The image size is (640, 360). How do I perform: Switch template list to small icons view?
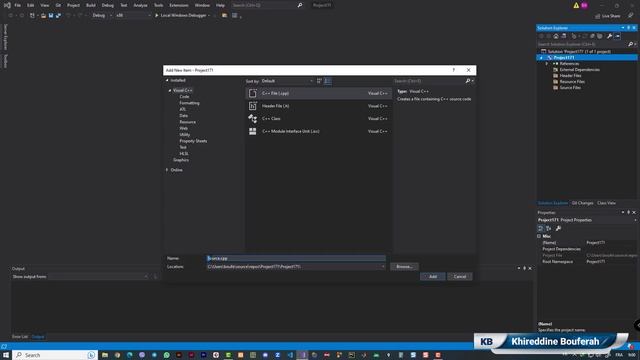(x=319, y=81)
